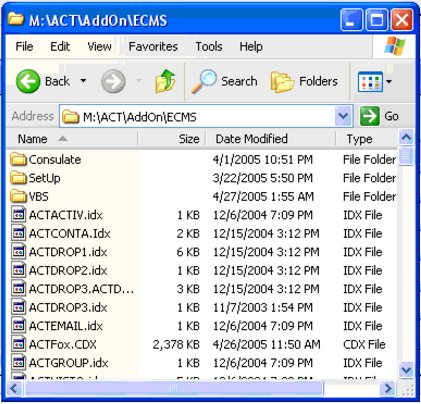This screenshot has height=404, width=421.
Task: Click the ACTACTIV.idx file icon
Action: tap(18, 215)
